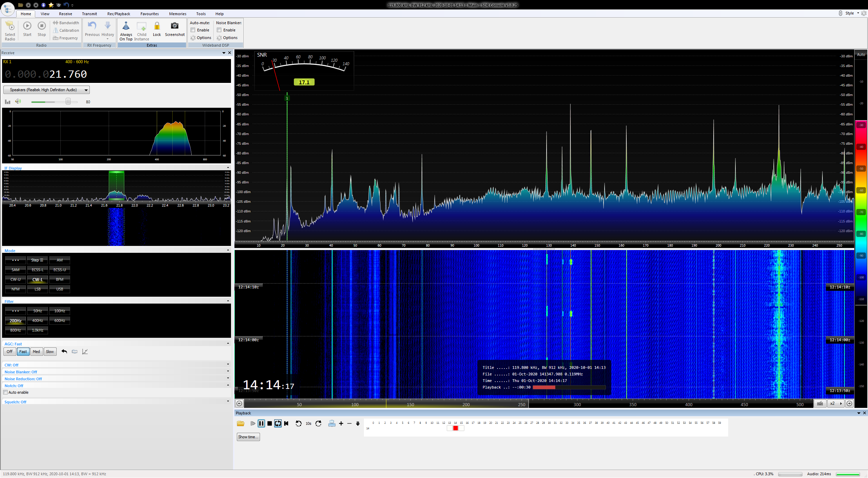Toggle the loop playback icon

(x=278, y=423)
